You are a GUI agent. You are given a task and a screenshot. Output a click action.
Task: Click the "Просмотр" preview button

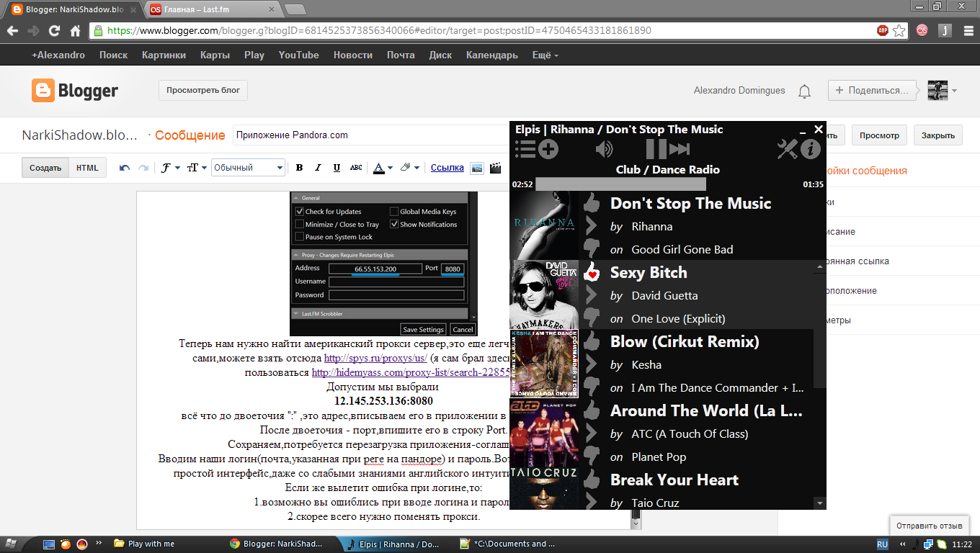point(879,135)
